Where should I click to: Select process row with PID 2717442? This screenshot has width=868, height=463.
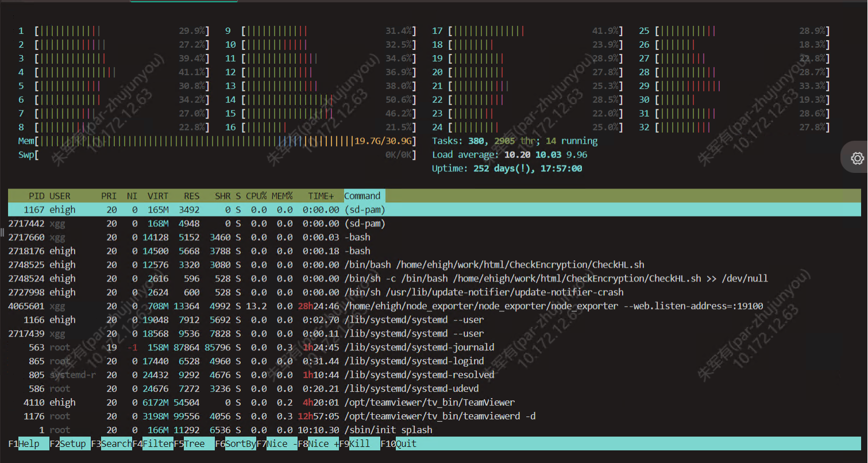point(434,223)
